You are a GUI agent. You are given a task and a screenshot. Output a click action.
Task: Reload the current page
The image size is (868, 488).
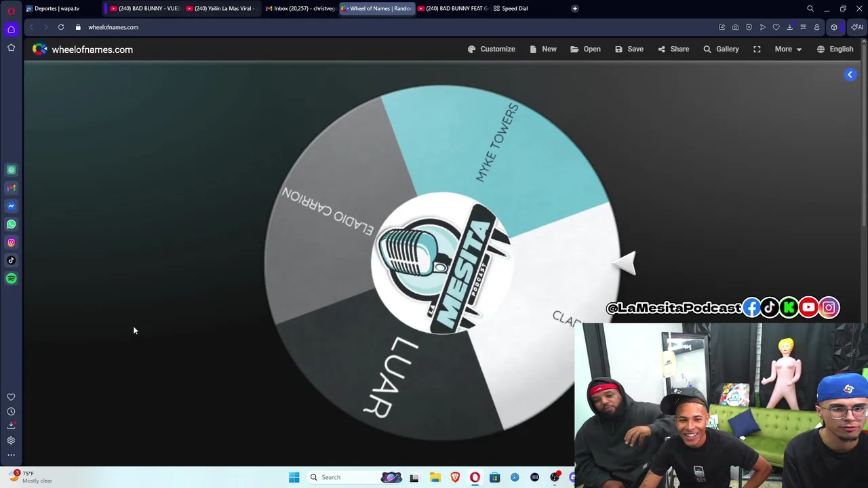[x=60, y=27]
